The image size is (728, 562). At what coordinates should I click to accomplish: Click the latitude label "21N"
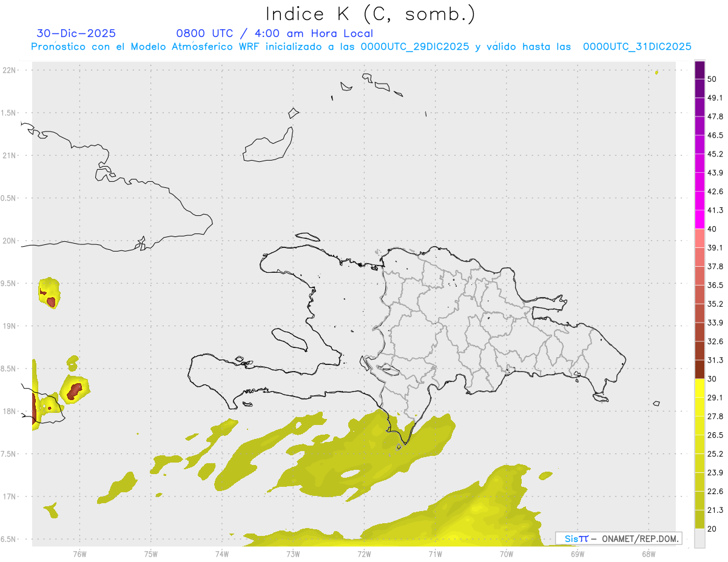10,155
